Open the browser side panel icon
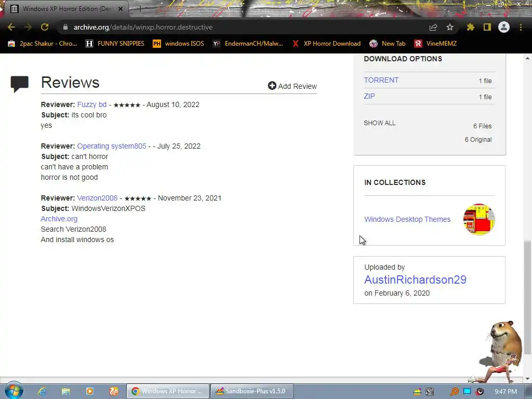 pos(487,27)
